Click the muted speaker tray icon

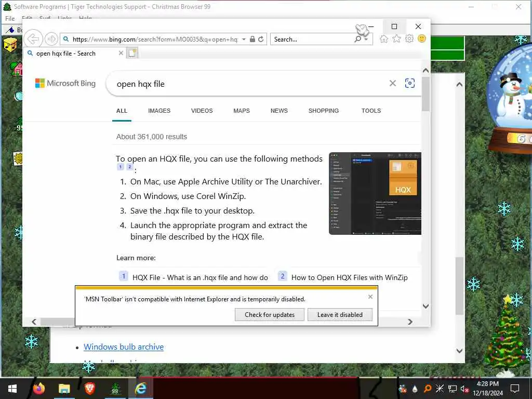[464, 389]
